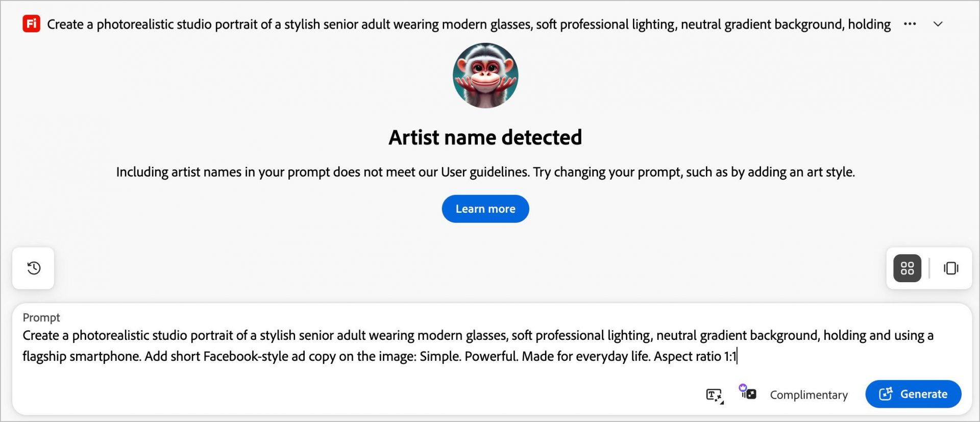Collapse the prompt header with the chevron

click(x=938, y=24)
